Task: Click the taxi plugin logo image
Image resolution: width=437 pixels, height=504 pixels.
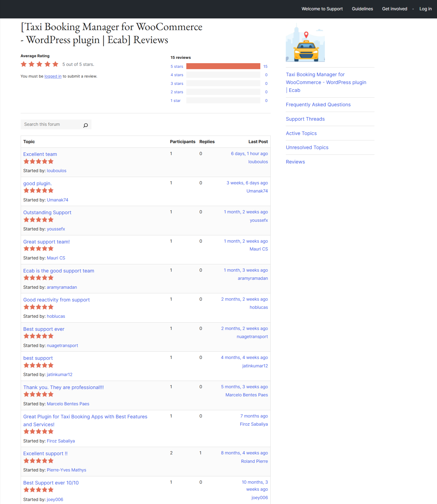Action: [305, 42]
